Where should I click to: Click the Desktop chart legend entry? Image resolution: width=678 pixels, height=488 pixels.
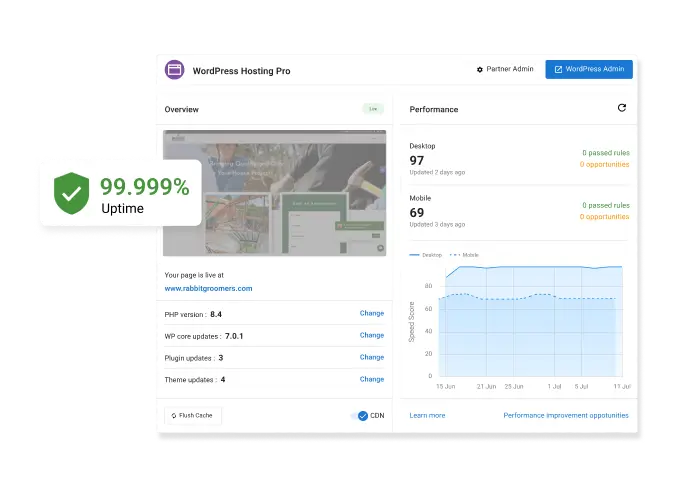tap(425, 255)
